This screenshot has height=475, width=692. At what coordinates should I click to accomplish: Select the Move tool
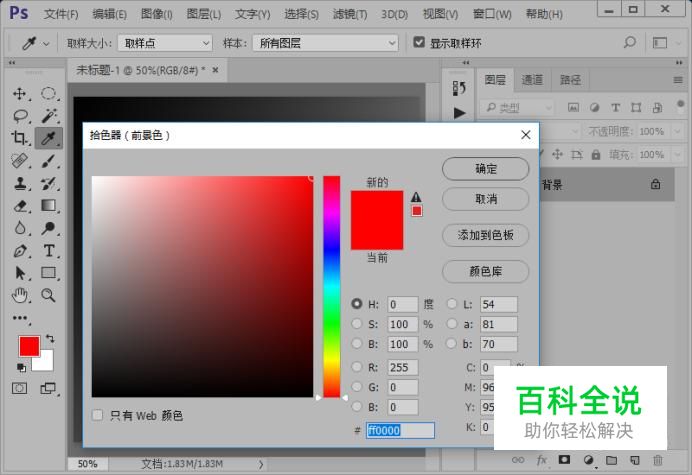[20, 94]
